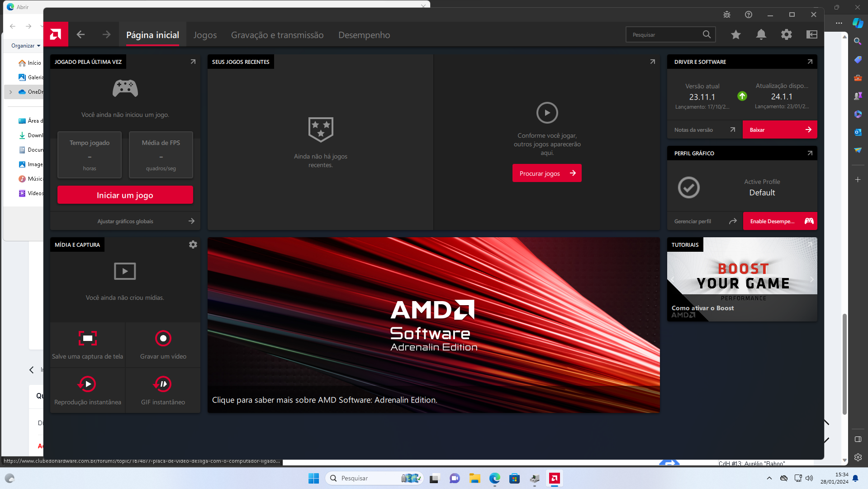Expand the Jogado pela última vez panel

[x=193, y=62]
